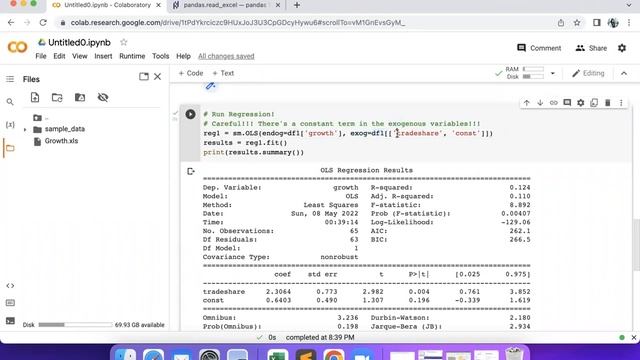Screen dimensions: 640x360
Task: Open Finder from the Dock
Action: tap(125, 356)
